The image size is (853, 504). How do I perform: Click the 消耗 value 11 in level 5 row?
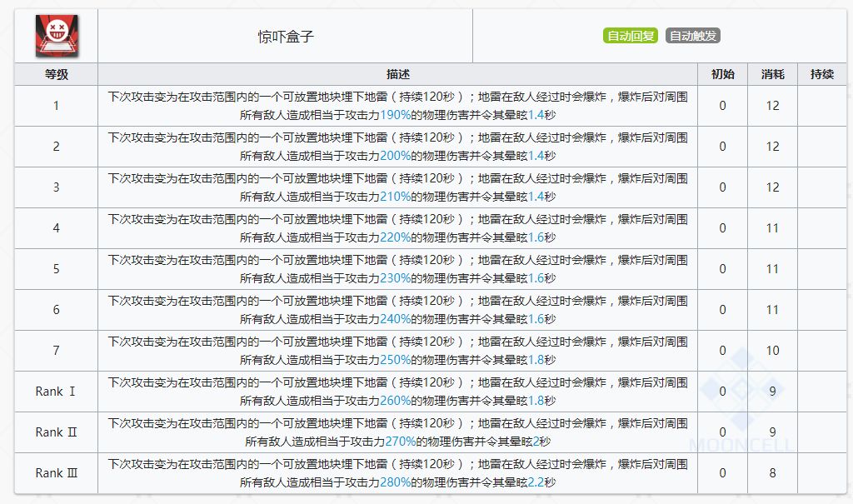[x=772, y=269]
